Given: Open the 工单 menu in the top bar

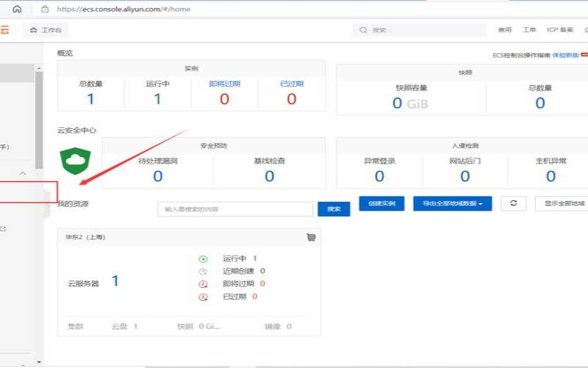Looking at the screenshot, I should (529, 29).
